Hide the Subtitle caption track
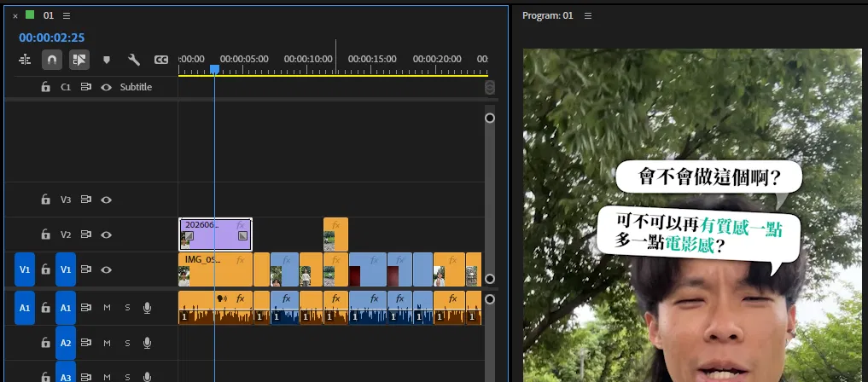 coord(107,87)
